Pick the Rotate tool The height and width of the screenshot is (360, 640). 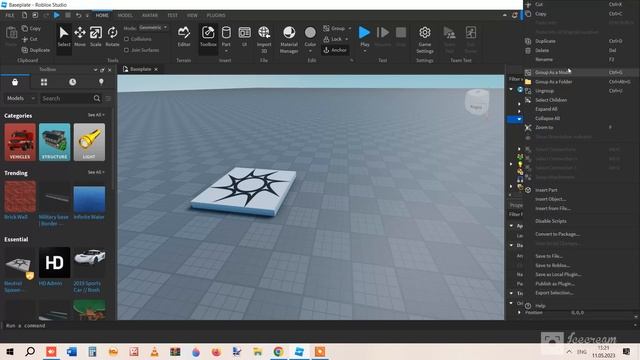pos(112,36)
